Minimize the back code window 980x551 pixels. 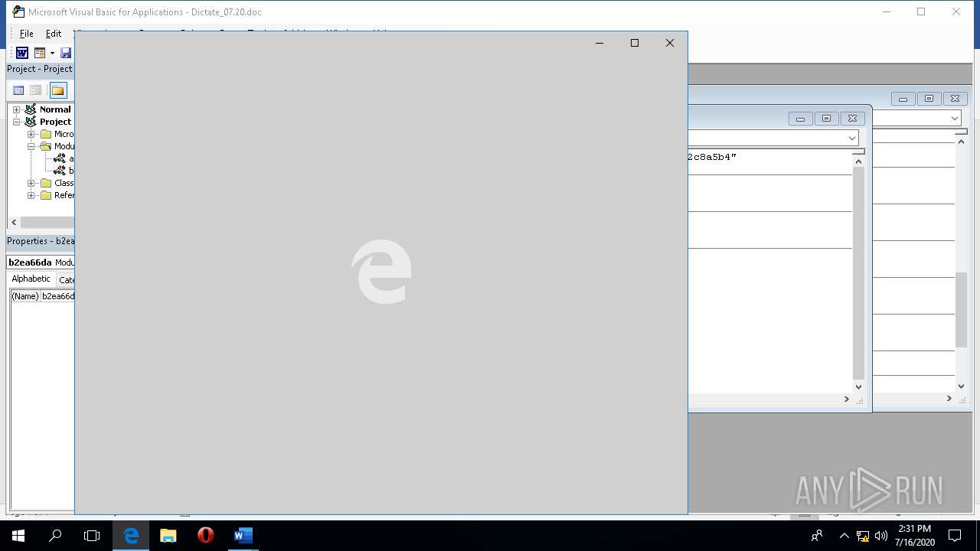903,99
